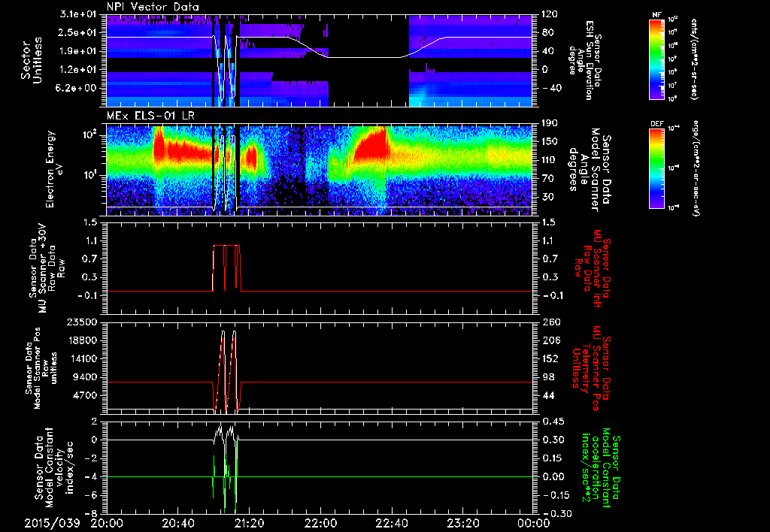Image resolution: width=770 pixels, height=532 pixels.
Task: Click the Model Scanner Angle degrees label
Action: click(590, 170)
